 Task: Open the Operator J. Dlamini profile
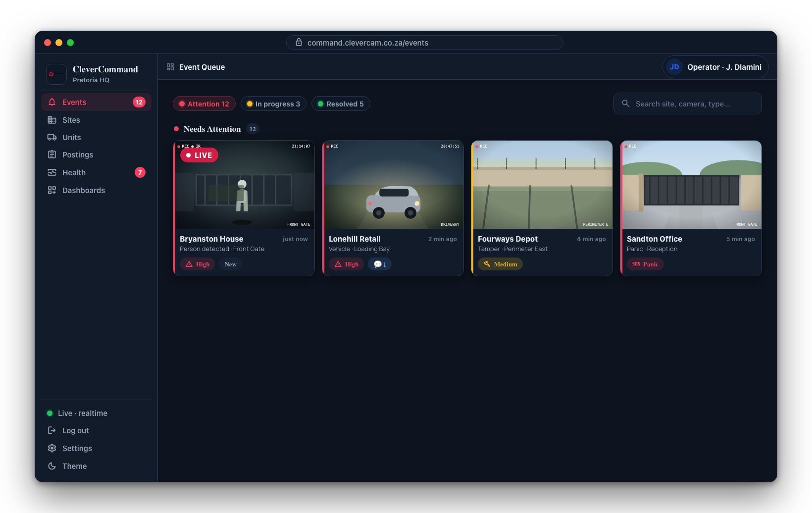[715, 67]
